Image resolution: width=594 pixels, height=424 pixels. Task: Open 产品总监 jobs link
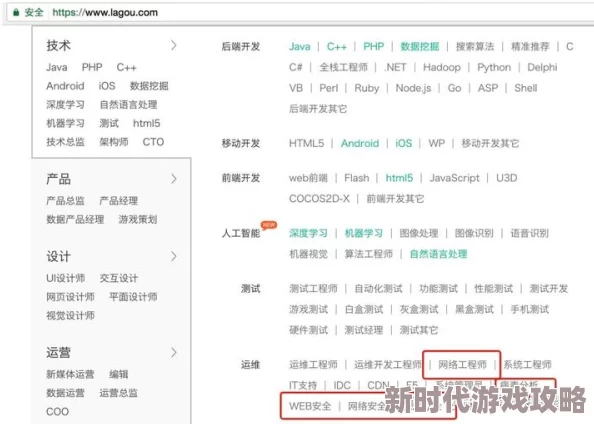[66, 200]
